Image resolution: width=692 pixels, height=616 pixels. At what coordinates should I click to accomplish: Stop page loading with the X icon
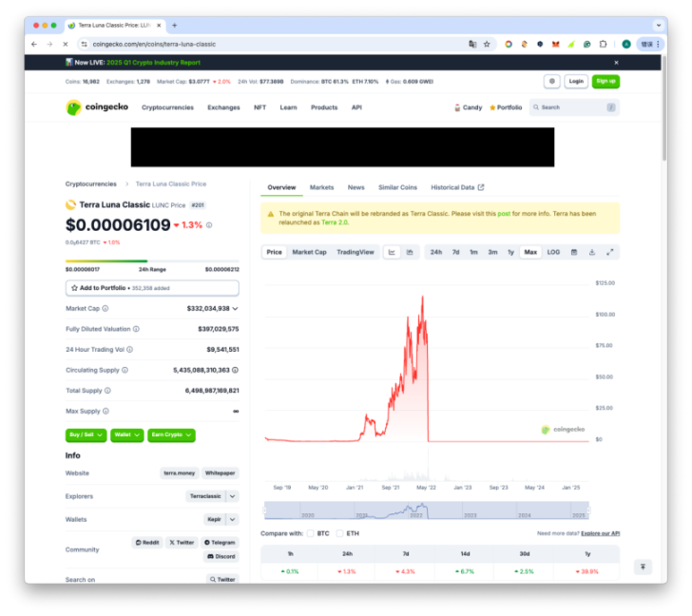[65, 44]
